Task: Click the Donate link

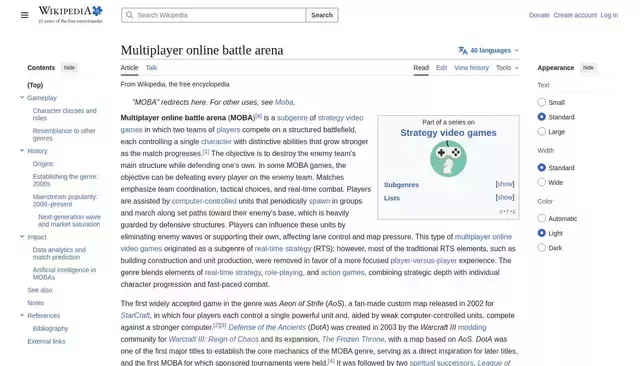Action: point(539,15)
